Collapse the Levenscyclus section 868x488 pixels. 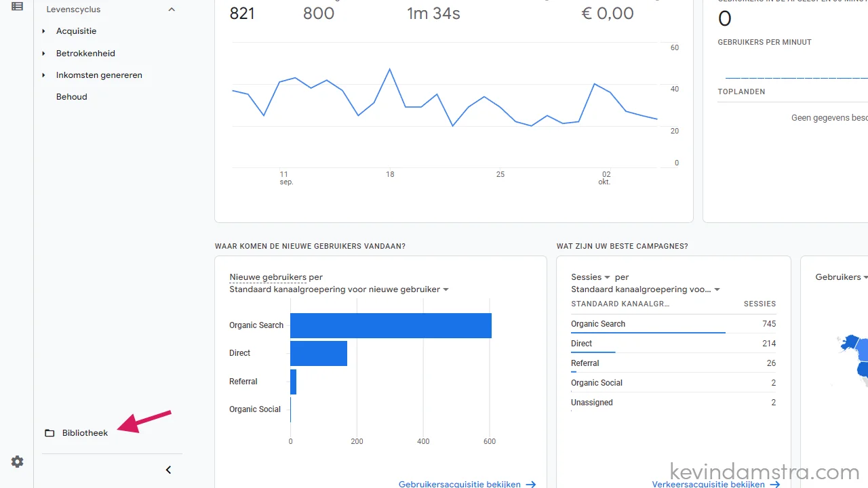(172, 9)
